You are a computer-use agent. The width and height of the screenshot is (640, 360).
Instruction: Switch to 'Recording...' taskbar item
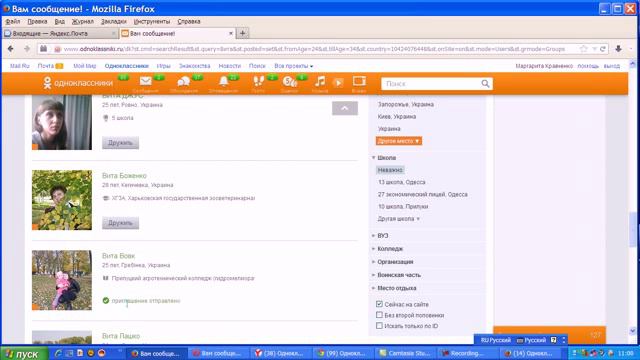click(x=467, y=353)
